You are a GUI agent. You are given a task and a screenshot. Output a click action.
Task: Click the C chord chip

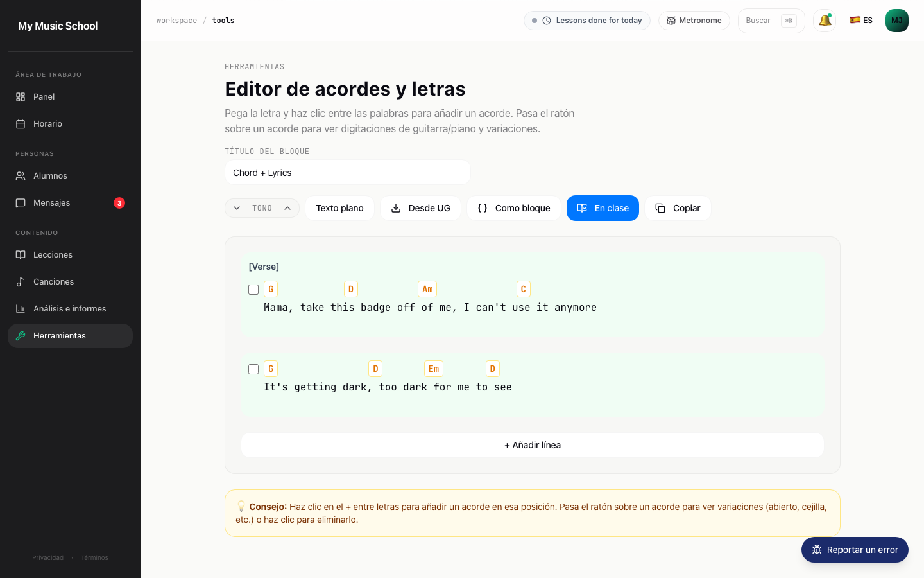524,290
